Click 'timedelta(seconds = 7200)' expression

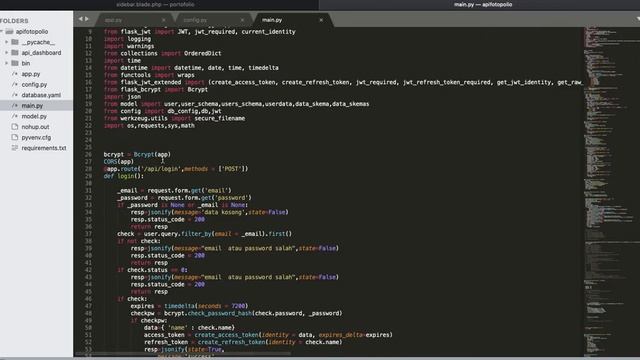206,306
